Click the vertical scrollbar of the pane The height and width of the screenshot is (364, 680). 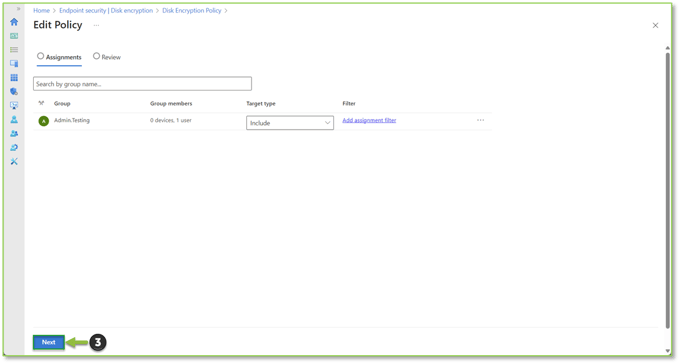pyautogui.click(x=668, y=191)
